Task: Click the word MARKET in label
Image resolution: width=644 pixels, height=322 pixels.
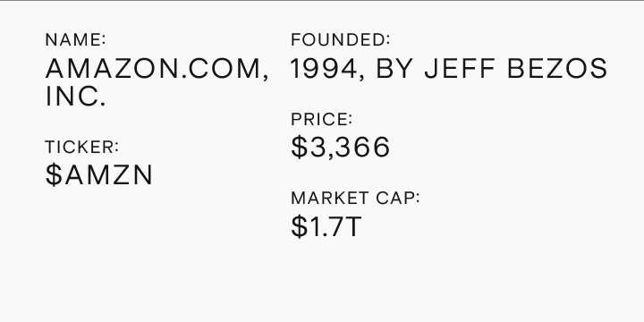Action: pyautogui.click(x=330, y=198)
